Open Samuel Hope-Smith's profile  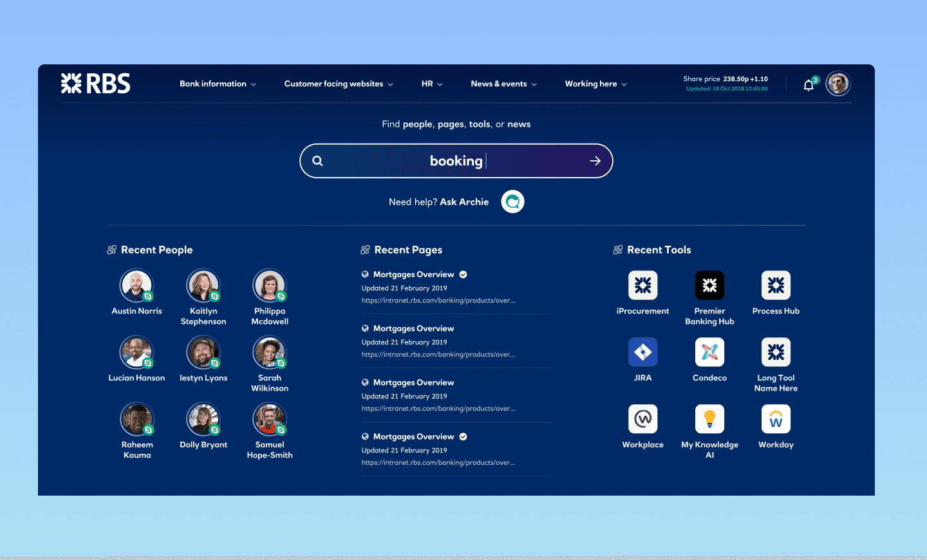pyautogui.click(x=270, y=419)
